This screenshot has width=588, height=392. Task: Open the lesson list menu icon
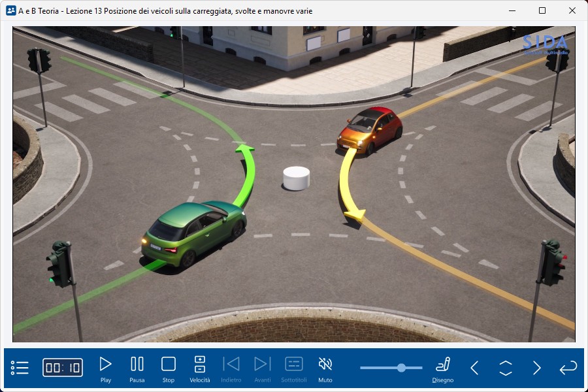click(20, 368)
